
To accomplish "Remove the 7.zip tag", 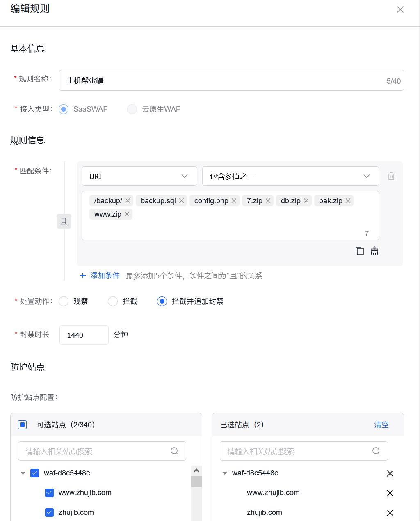I will [x=268, y=200].
